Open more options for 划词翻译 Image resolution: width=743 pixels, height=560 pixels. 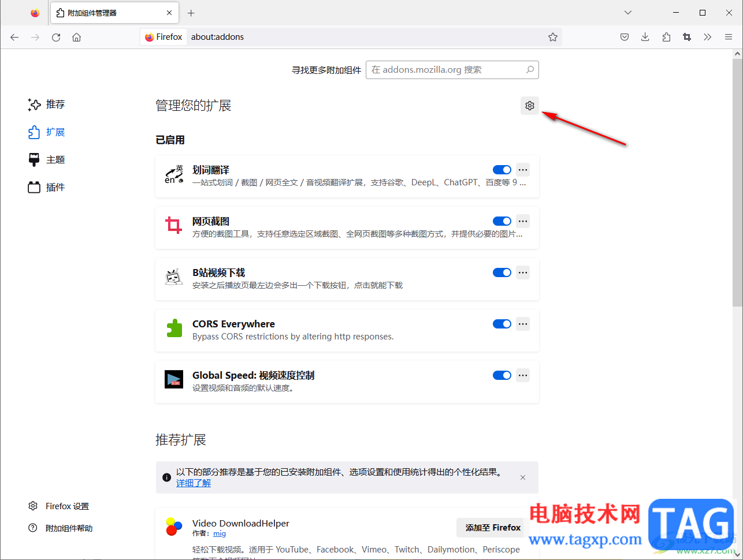pos(523,170)
